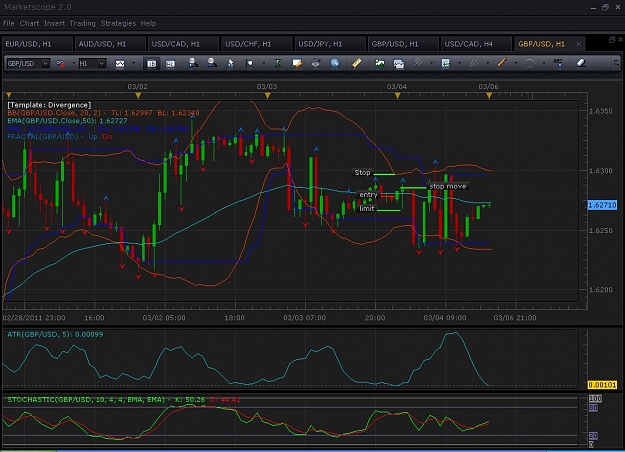The image size is (625, 452).
Task: Expand the orange line tool dropdown arrow
Action: 516,63
